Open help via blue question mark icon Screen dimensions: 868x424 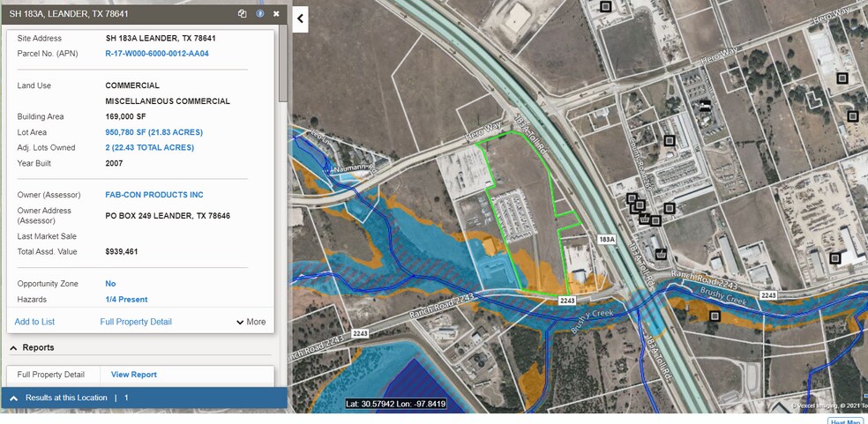pyautogui.click(x=259, y=14)
